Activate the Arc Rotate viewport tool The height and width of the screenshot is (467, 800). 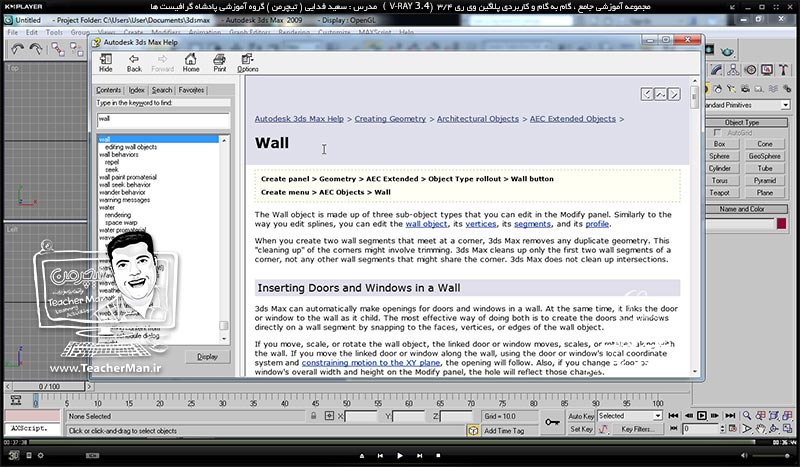[774, 429]
